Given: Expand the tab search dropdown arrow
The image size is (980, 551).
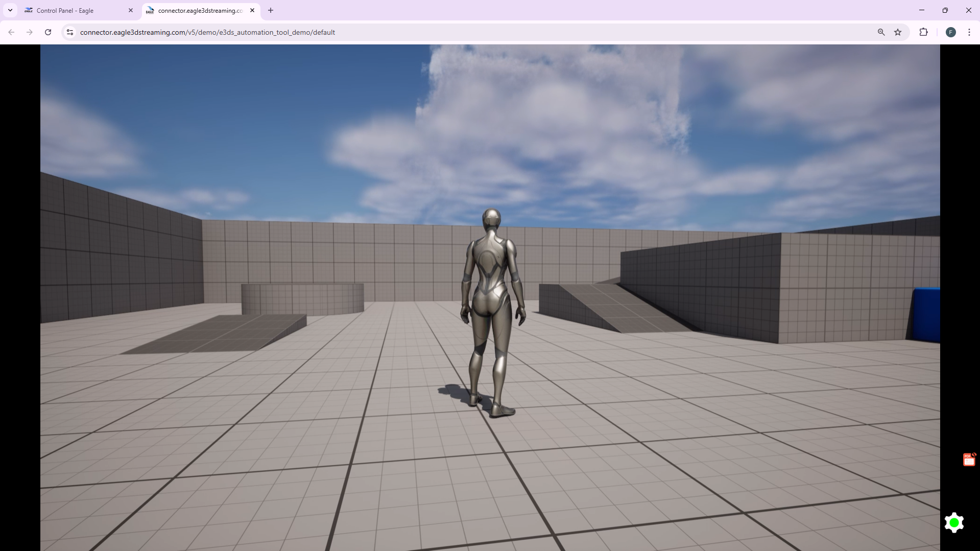Looking at the screenshot, I should point(10,10).
